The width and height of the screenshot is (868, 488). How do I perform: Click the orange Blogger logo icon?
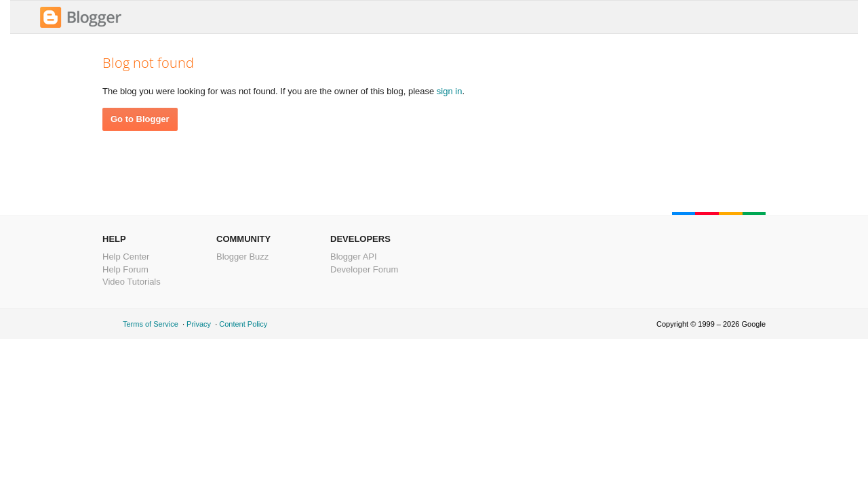tap(50, 18)
